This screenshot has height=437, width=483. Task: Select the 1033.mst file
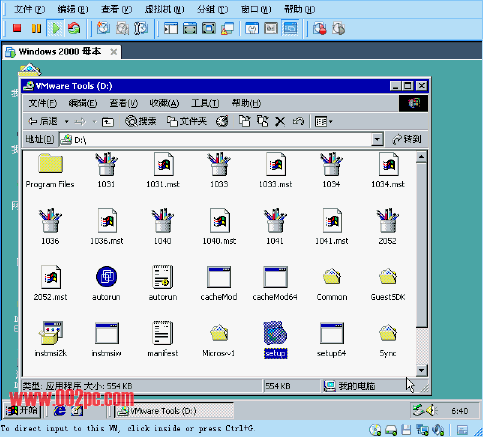pos(276,171)
